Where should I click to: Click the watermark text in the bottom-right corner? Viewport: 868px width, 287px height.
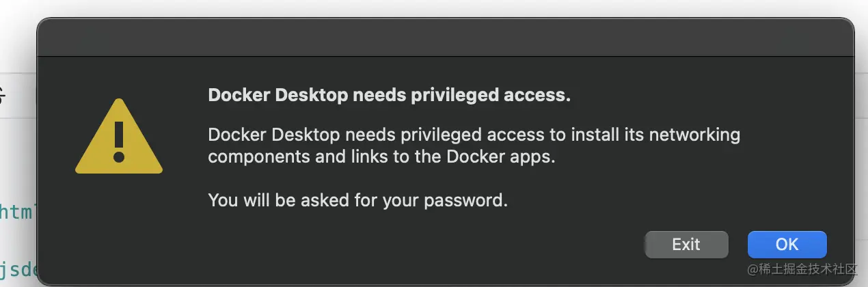pyautogui.click(x=801, y=269)
